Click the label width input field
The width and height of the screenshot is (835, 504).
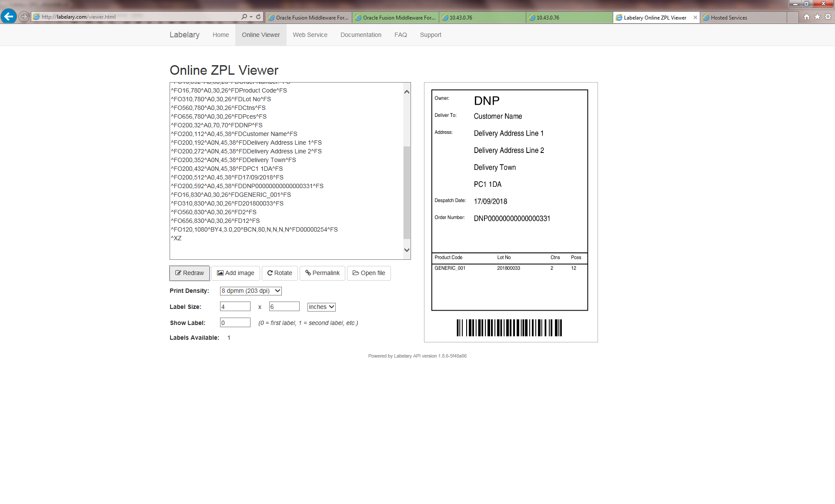click(235, 307)
